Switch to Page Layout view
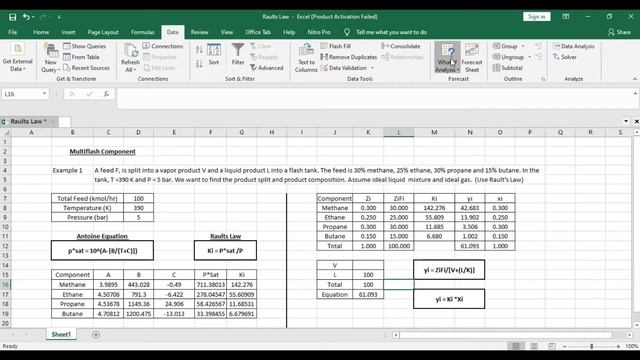 534,346
